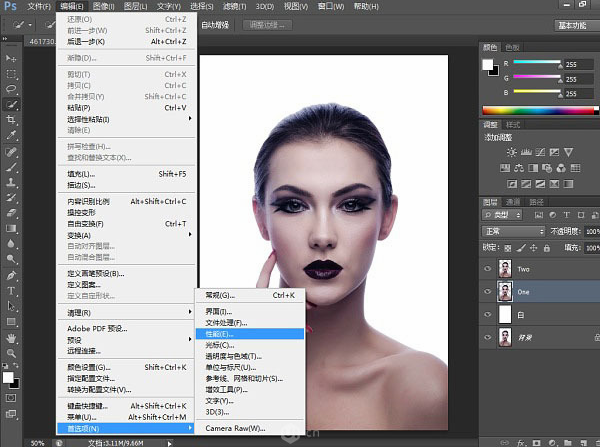Hide the 背景 layer using eye icon
Screen dimensions: 600x447
(x=487, y=339)
